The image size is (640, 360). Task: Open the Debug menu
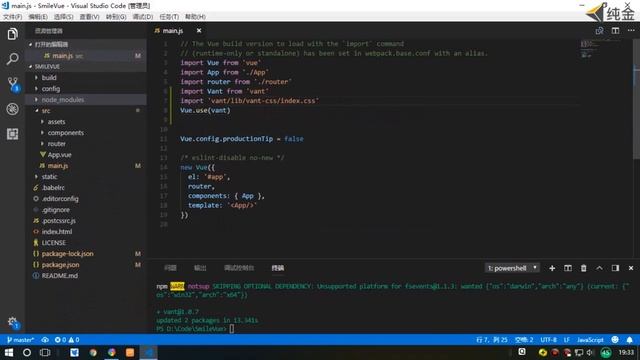click(143, 17)
